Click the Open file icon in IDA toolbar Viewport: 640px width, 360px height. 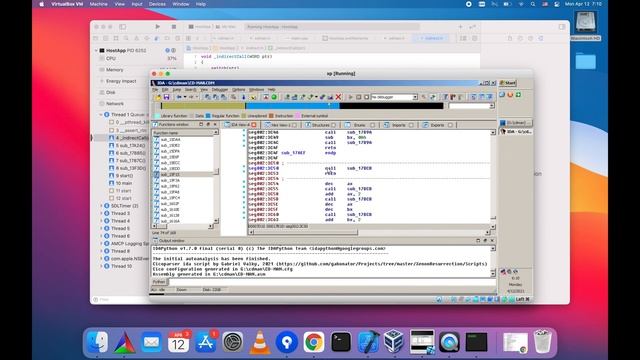(158, 97)
